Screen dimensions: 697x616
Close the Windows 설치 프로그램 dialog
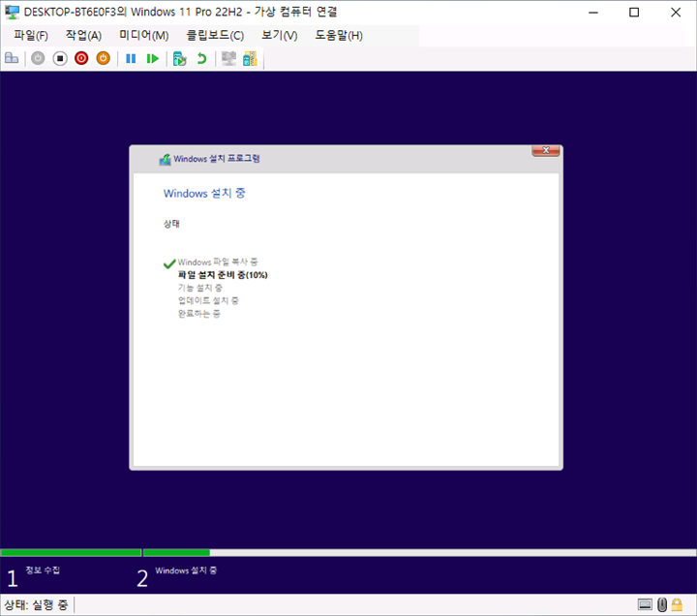click(546, 150)
